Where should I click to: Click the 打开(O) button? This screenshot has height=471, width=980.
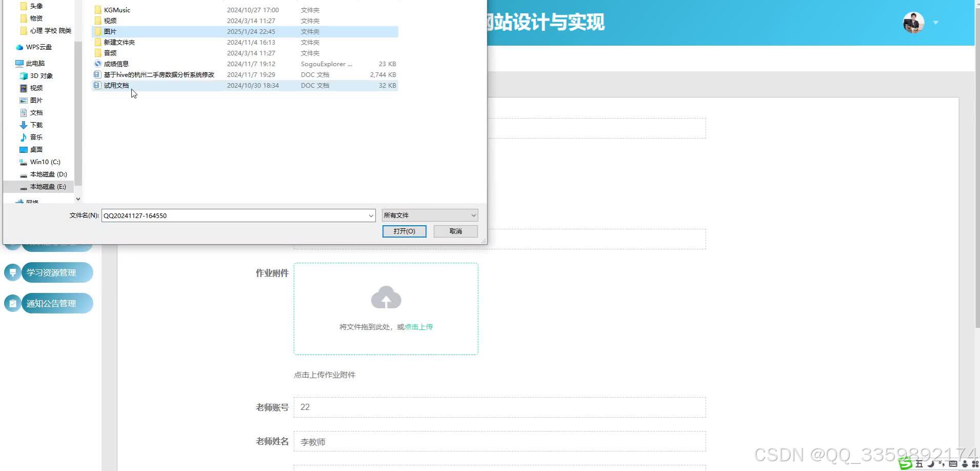pyautogui.click(x=404, y=231)
